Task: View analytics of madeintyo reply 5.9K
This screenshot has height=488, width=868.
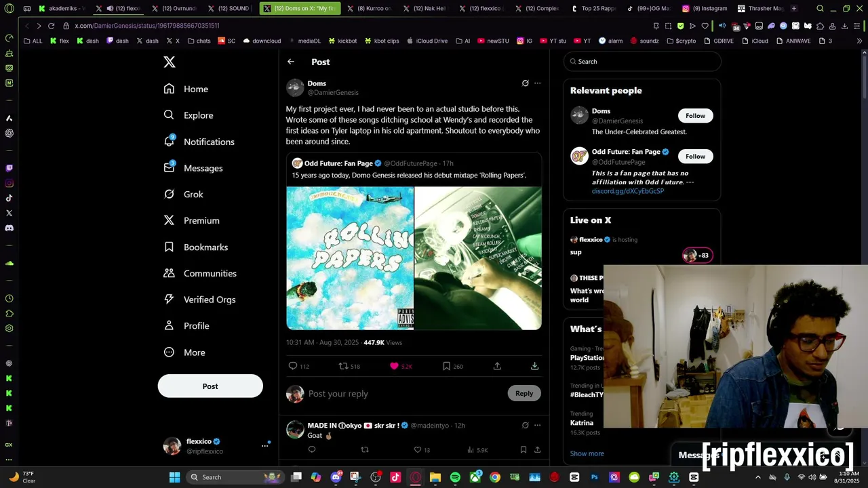Action: pyautogui.click(x=477, y=449)
